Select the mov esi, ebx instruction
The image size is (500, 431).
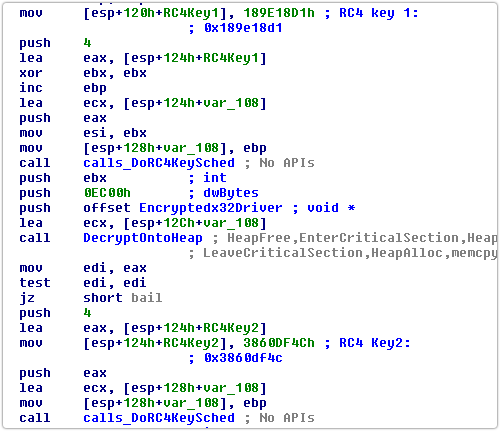83,133
